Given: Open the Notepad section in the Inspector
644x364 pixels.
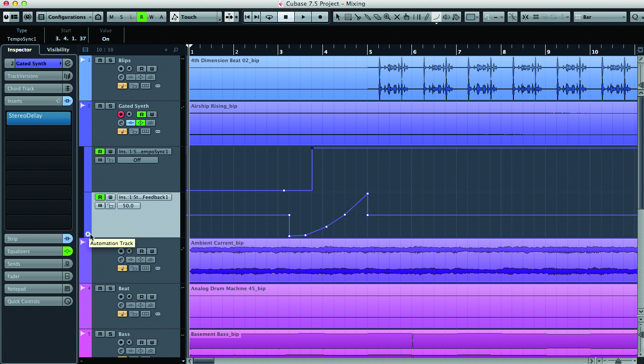Looking at the screenshot, I should point(33,288).
